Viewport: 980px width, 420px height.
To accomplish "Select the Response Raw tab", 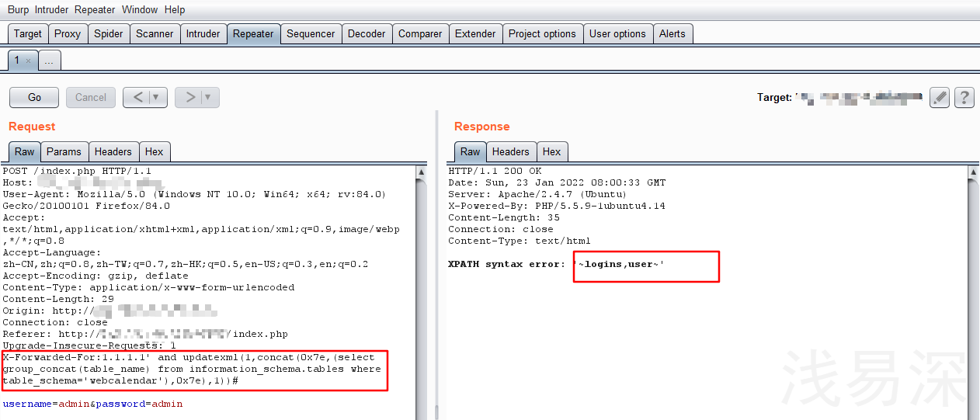I will [x=471, y=151].
